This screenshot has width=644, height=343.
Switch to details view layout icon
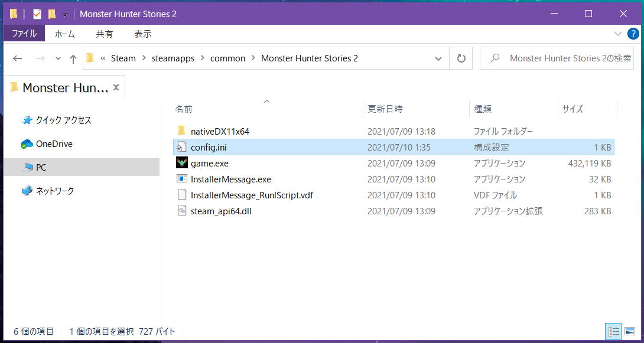pos(614,331)
